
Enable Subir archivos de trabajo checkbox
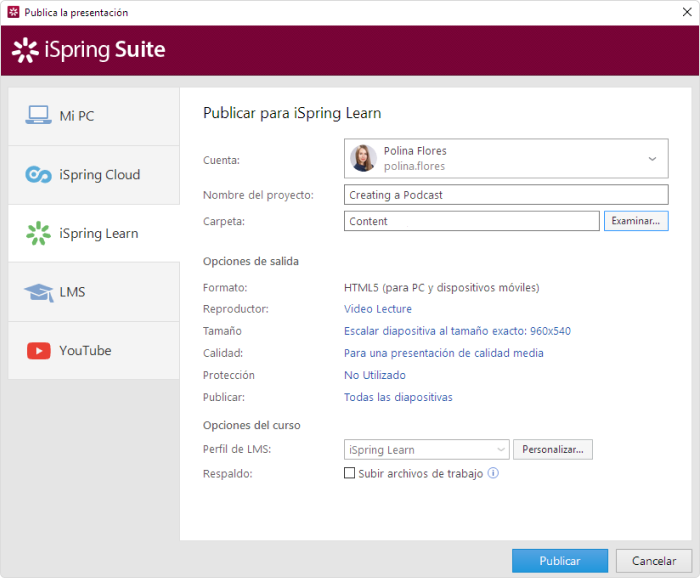point(350,473)
